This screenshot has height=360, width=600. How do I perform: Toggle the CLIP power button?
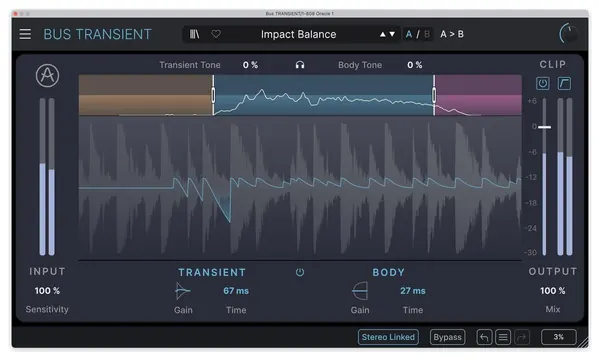(543, 83)
